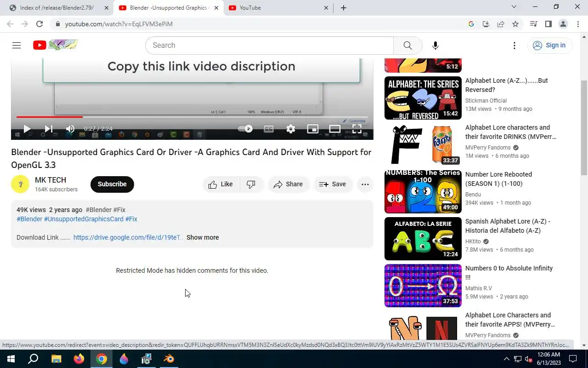Launch Firefox from taskbar
This screenshot has width=588, height=368.
pyautogui.click(x=79, y=359)
